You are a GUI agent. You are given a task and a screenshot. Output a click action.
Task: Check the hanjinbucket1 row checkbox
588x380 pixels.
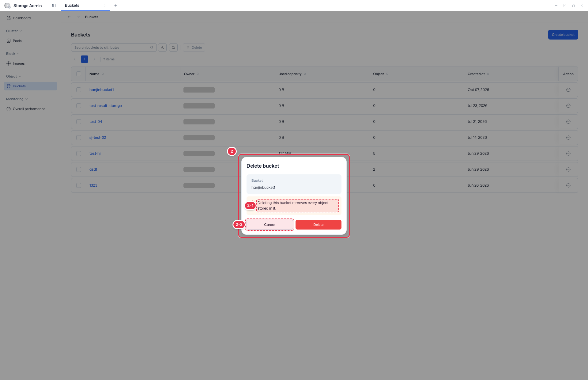(79, 90)
